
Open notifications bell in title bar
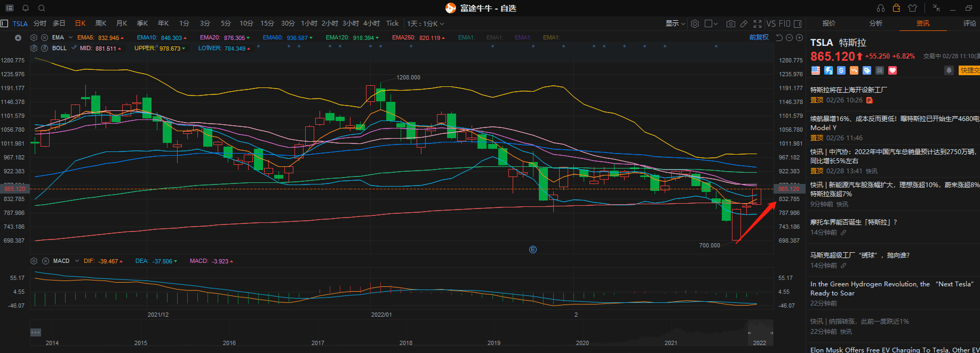(x=26, y=8)
